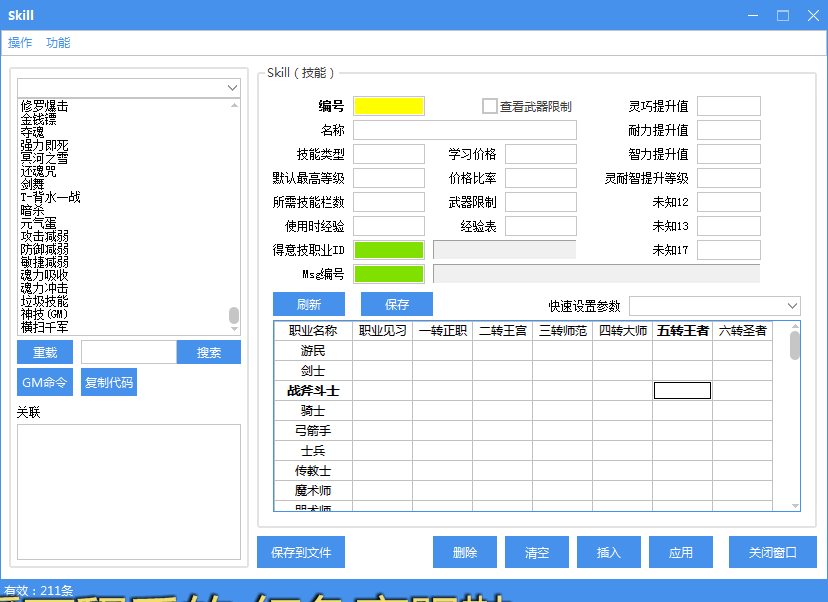Screen dimensions: 828x602
Task: Select 强力即死 in the skill list
Action: [44, 145]
